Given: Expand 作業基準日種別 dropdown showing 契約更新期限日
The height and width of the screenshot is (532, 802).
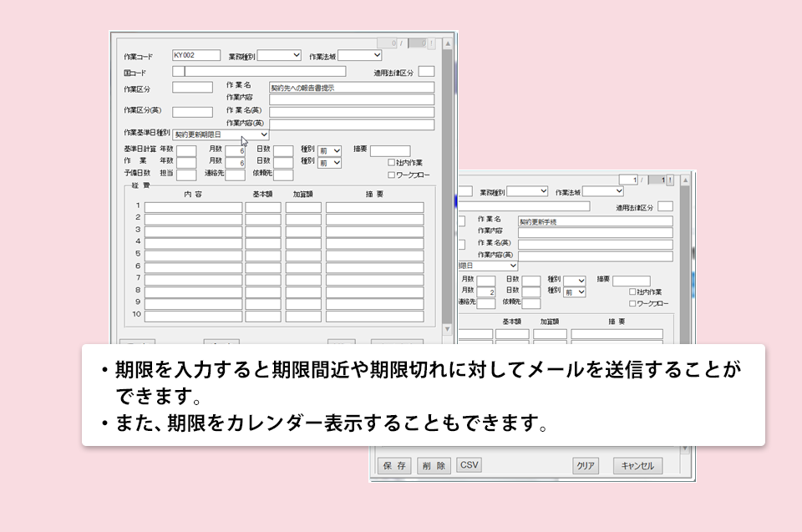Looking at the screenshot, I should (x=221, y=134).
